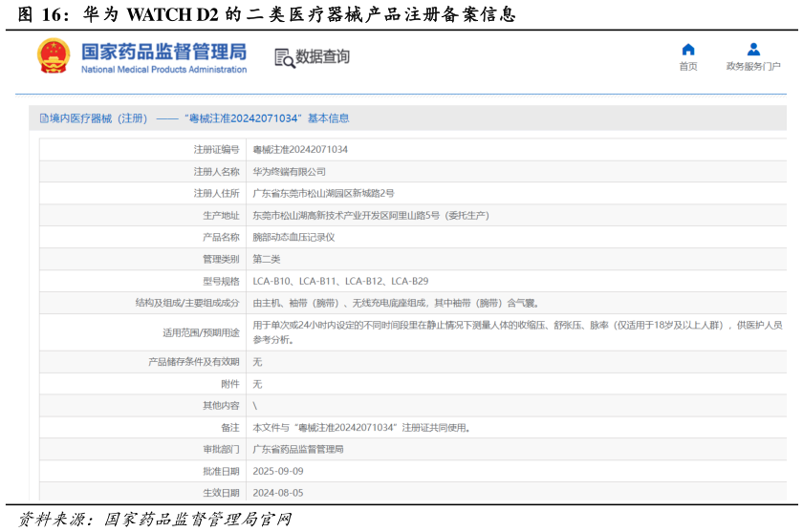Select the 生效日期 label
Viewport: 803px width, 532px height.
tap(221, 493)
